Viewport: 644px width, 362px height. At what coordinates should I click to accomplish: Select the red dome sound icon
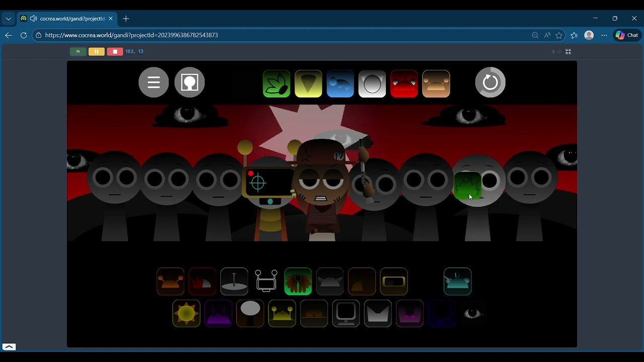point(404,84)
